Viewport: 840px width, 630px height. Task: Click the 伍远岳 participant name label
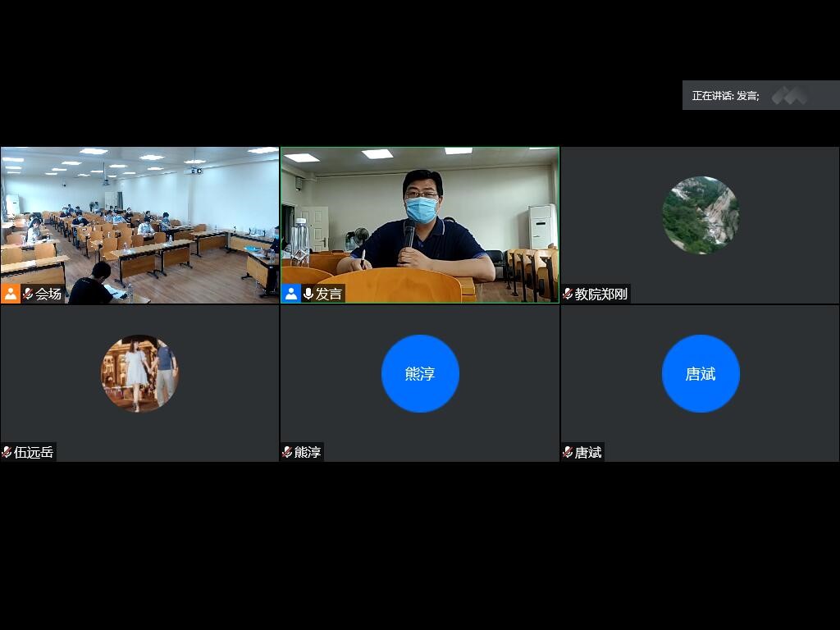pyautogui.click(x=34, y=452)
